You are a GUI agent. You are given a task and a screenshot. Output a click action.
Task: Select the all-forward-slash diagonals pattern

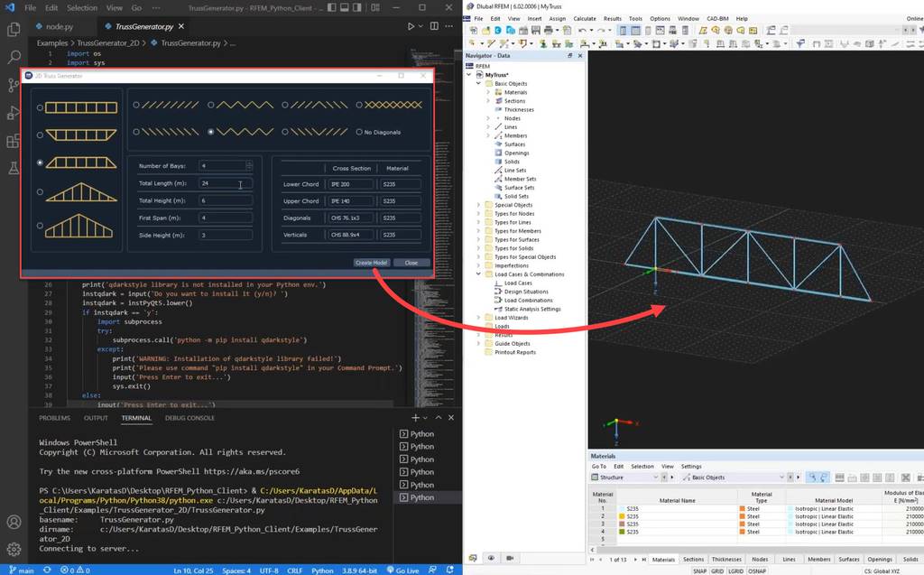(x=136, y=105)
